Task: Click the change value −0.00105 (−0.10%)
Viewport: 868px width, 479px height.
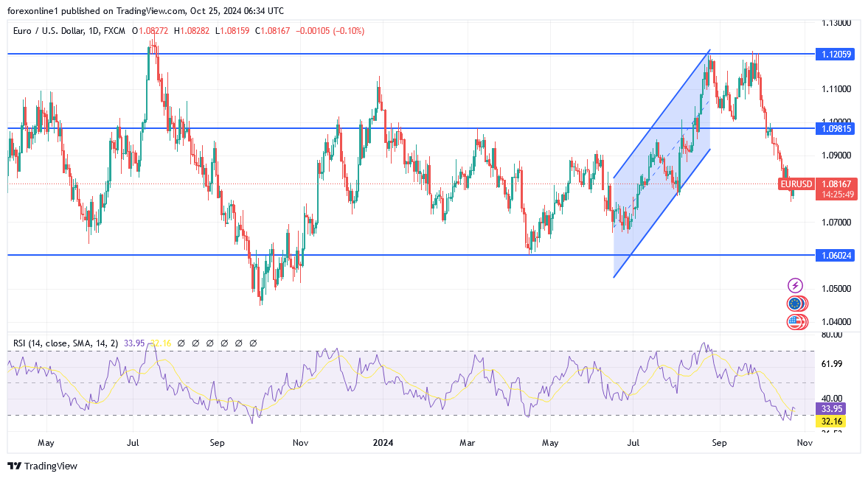Action: tap(330, 31)
